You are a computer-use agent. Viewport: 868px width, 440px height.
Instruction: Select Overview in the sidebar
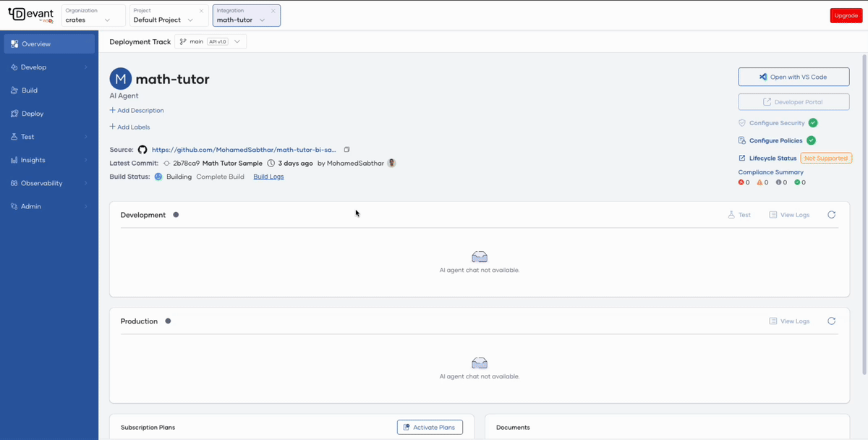coord(49,44)
